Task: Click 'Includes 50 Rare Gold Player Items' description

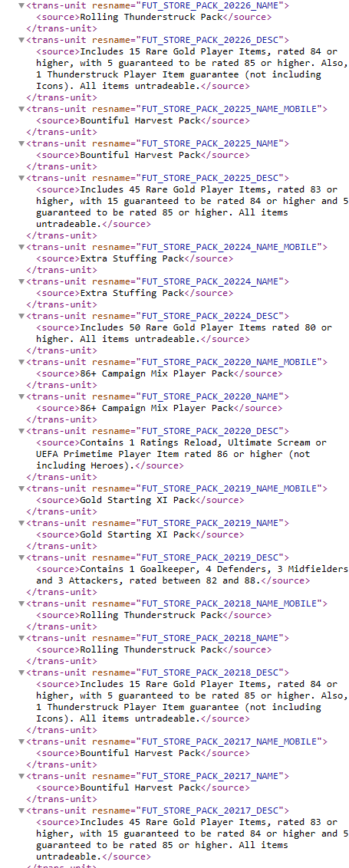Action: 184,334
